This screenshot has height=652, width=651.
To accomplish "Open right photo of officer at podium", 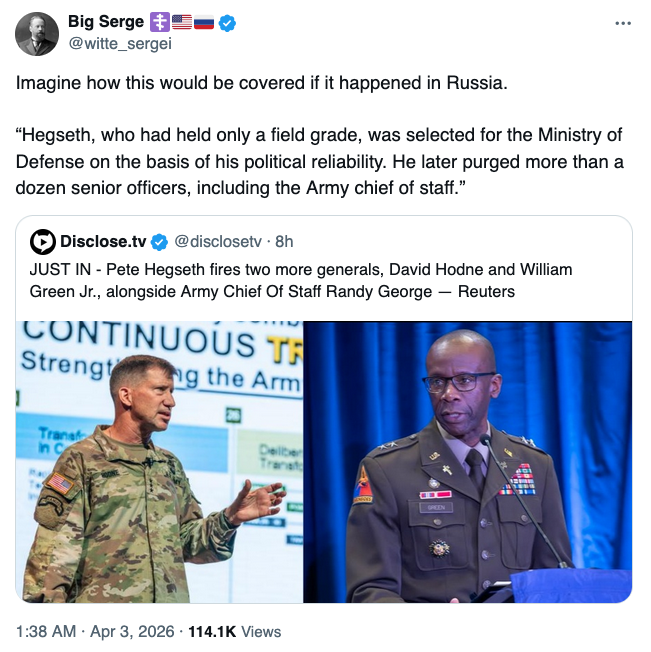I will pos(468,461).
